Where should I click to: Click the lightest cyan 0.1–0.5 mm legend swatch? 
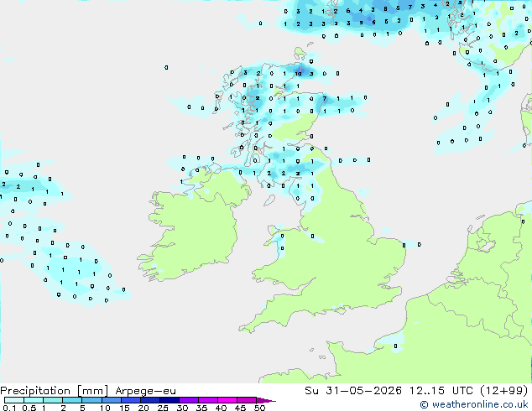14,400
